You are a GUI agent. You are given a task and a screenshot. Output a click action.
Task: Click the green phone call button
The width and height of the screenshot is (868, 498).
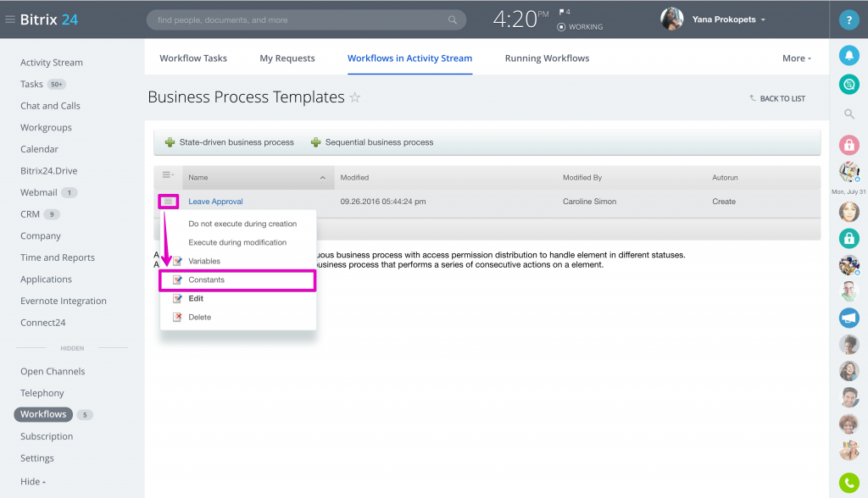(849, 483)
